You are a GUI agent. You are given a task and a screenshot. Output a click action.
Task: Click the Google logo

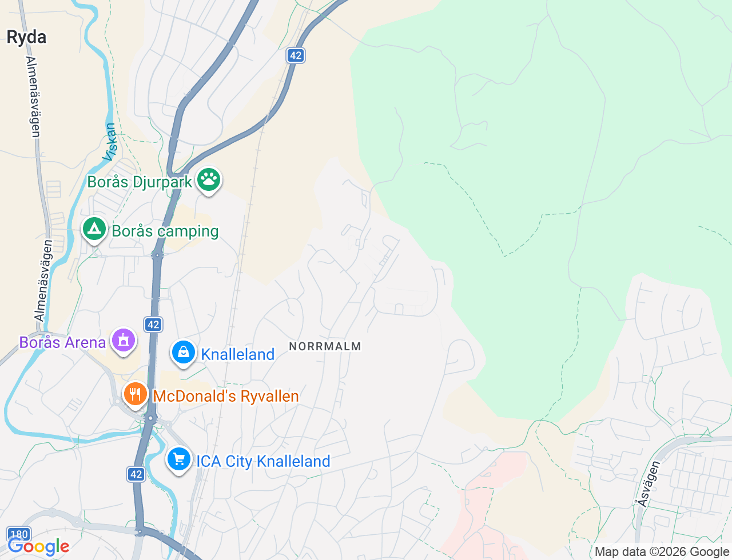click(38, 547)
